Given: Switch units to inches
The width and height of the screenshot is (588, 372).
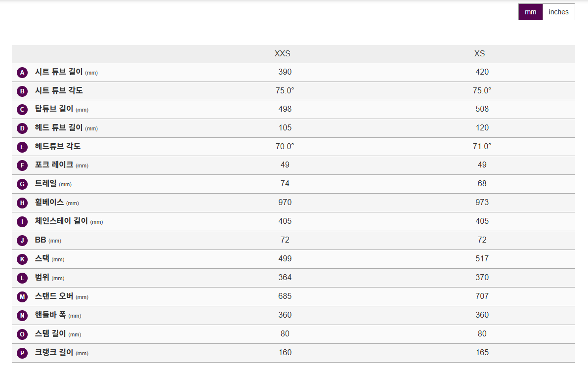Looking at the screenshot, I should click(x=558, y=12).
